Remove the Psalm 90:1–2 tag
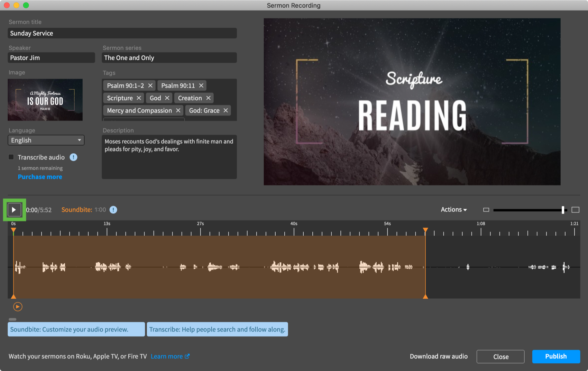This screenshot has height=371, width=588. click(x=150, y=85)
